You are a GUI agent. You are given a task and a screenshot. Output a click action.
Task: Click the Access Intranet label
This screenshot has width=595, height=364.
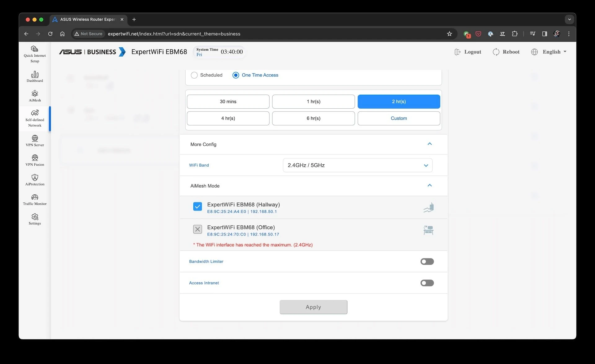tap(204, 283)
